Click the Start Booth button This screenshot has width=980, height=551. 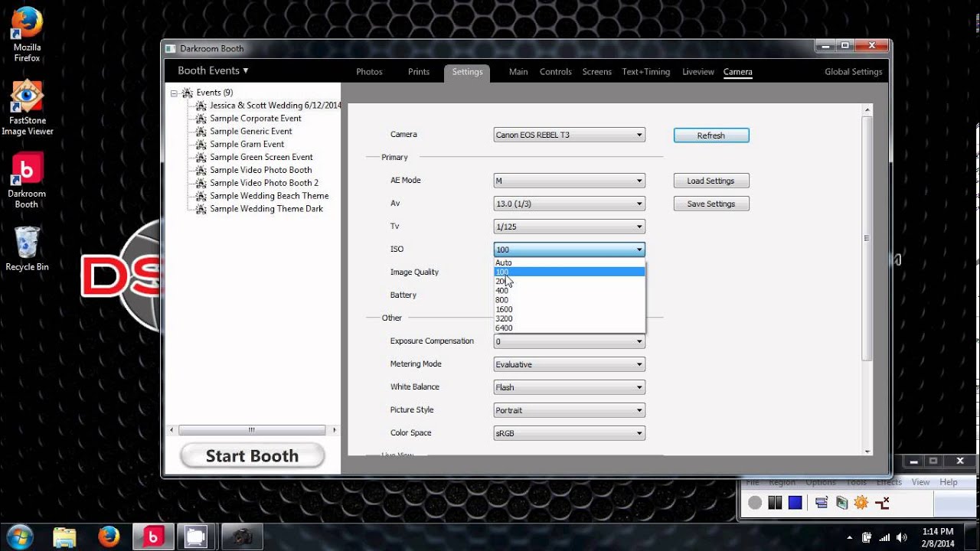click(x=252, y=456)
